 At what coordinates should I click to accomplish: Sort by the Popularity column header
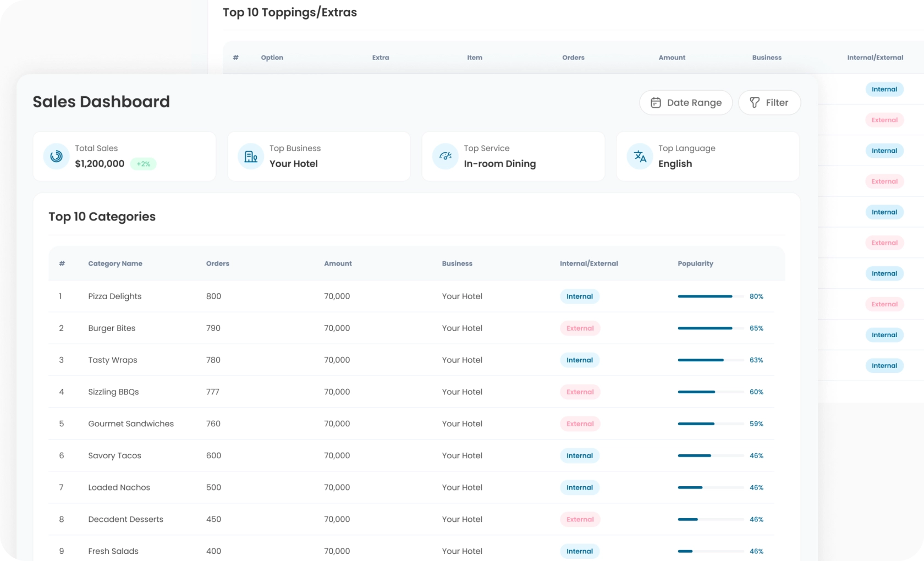click(x=695, y=263)
